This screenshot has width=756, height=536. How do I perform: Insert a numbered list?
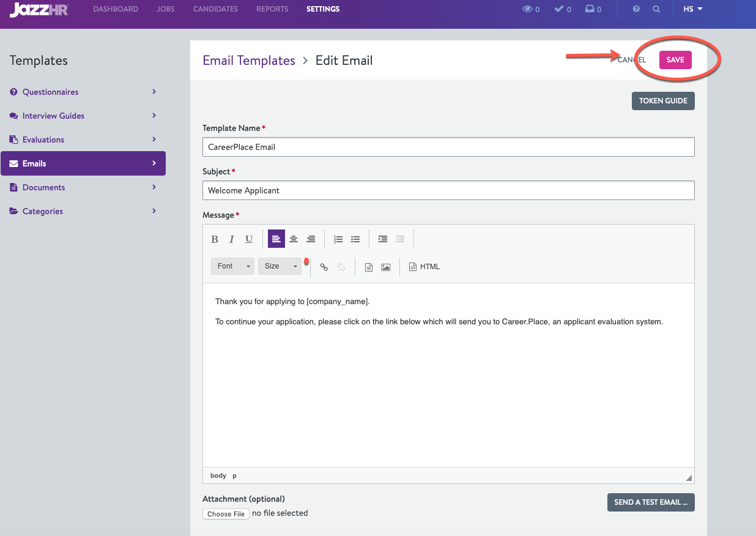pos(338,239)
